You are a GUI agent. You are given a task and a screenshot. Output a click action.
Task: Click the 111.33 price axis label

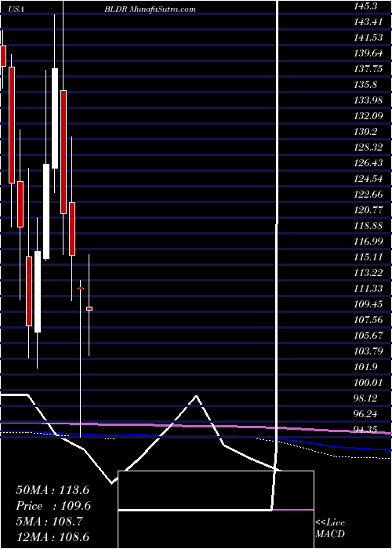(x=368, y=289)
